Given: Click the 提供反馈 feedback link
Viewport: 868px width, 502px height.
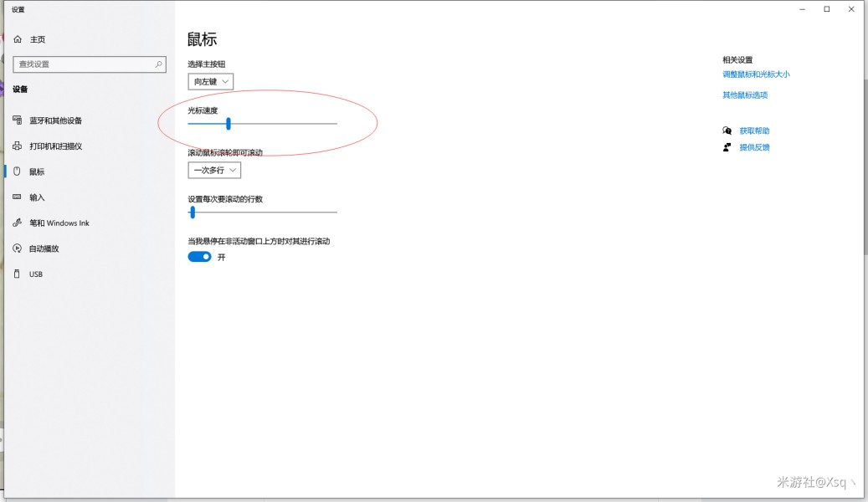Looking at the screenshot, I should click(x=754, y=147).
